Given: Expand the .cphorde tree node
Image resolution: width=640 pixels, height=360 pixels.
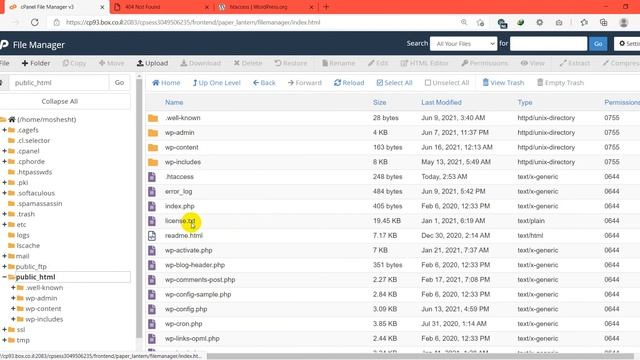Looking at the screenshot, I should (4, 162).
